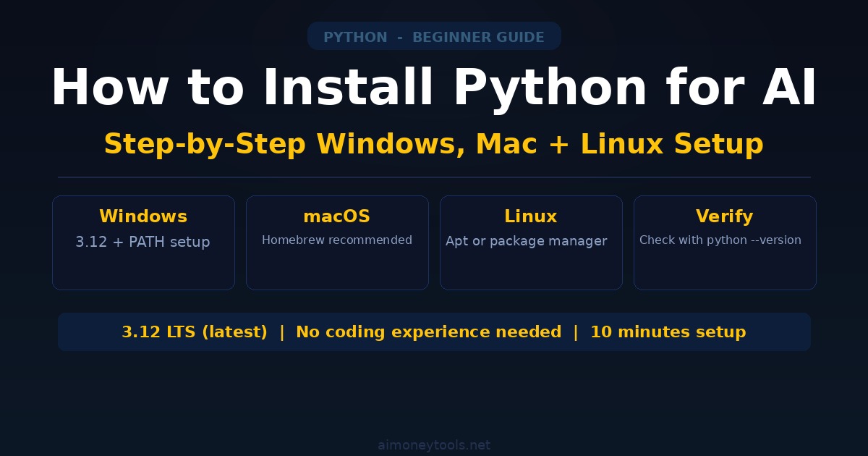The height and width of the screenshot is (456, 868).
Task: Click "3.12 LTS (latest)" in the bottom banner
Action: (x=195, y=332)
